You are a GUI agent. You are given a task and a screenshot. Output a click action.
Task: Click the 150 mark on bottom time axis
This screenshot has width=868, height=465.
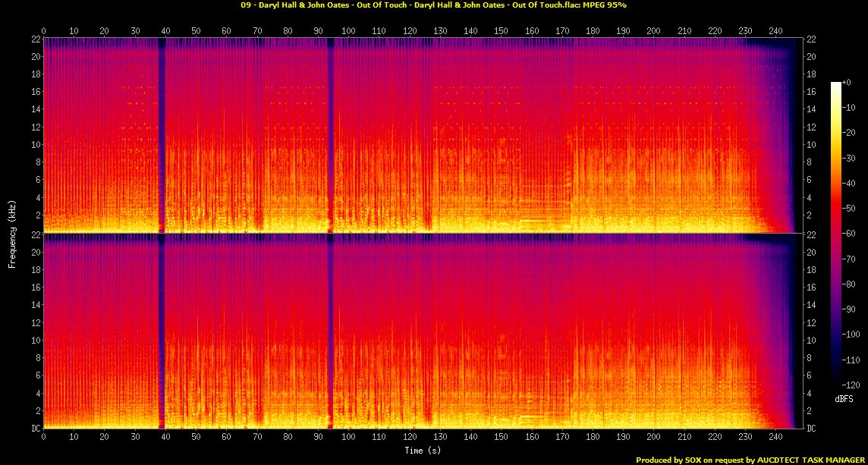[x=501, y=438]
